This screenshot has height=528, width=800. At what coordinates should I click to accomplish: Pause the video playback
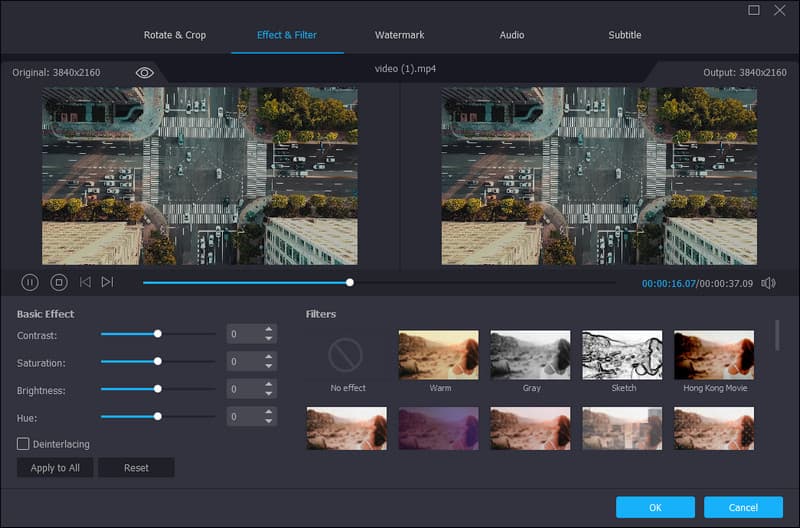coord(30,283)
